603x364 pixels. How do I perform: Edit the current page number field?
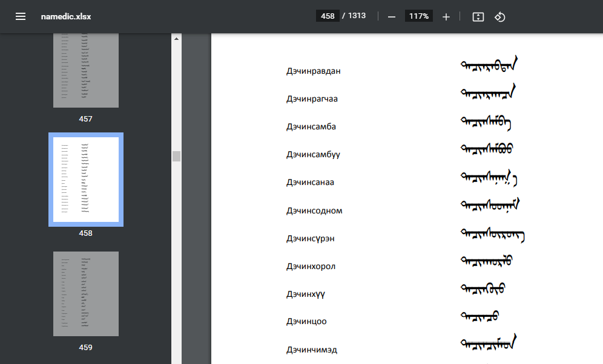(x=328, y=16)
